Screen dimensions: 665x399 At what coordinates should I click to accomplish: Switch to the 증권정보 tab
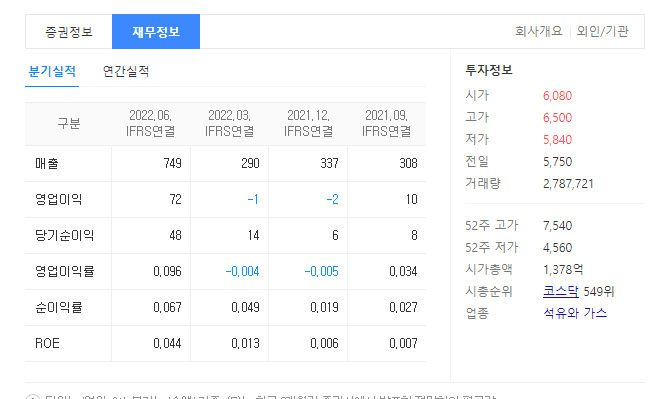point(69,32)
